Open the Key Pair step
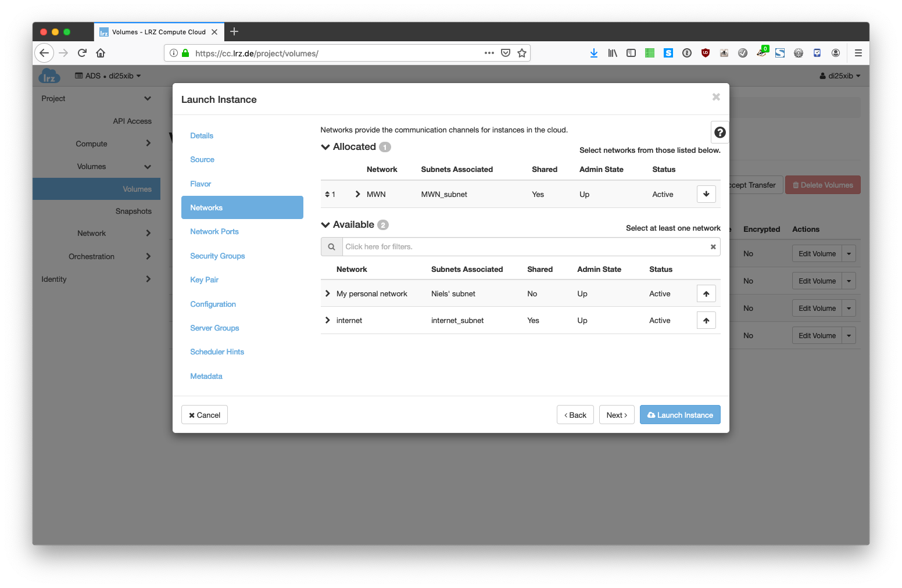 point(204,280)
